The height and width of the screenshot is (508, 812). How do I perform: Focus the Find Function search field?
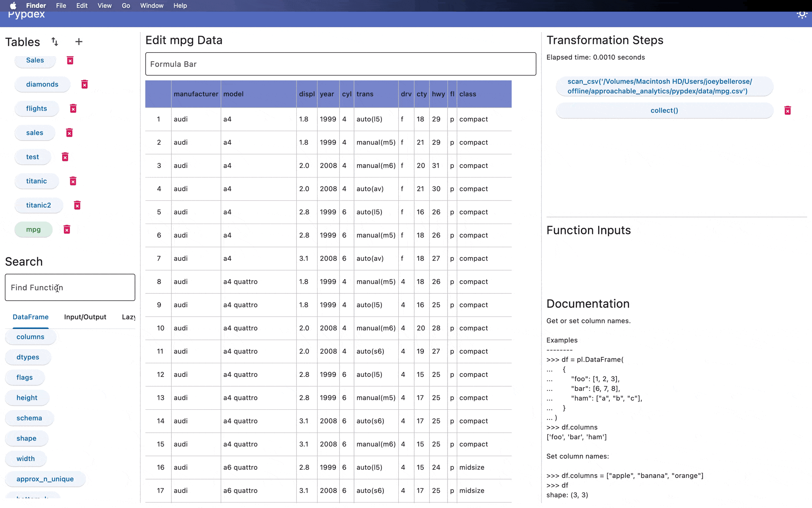click(x=70, y=287)
